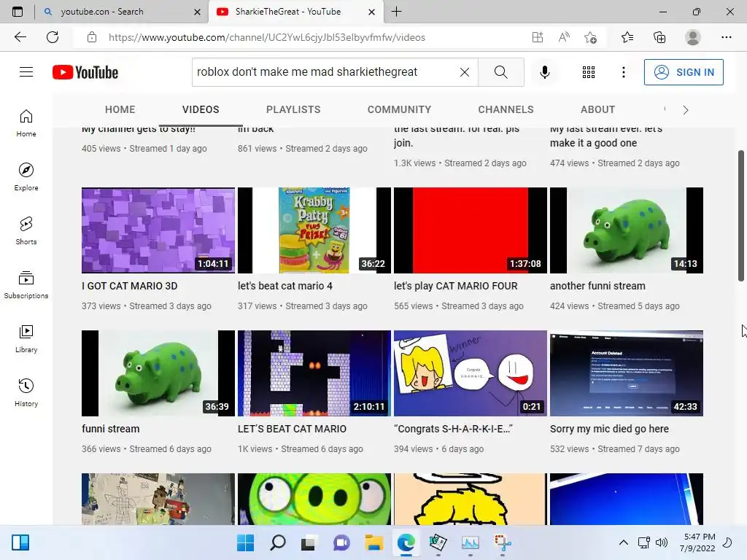747x560 pixels.
Task: Open Edge Favorites list icon
Action: [x=627, y=37]
